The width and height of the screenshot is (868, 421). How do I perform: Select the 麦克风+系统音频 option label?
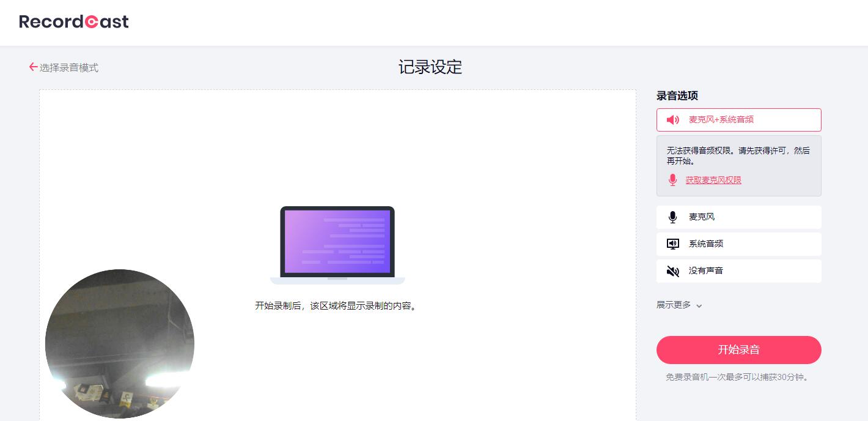coord(721,120)
